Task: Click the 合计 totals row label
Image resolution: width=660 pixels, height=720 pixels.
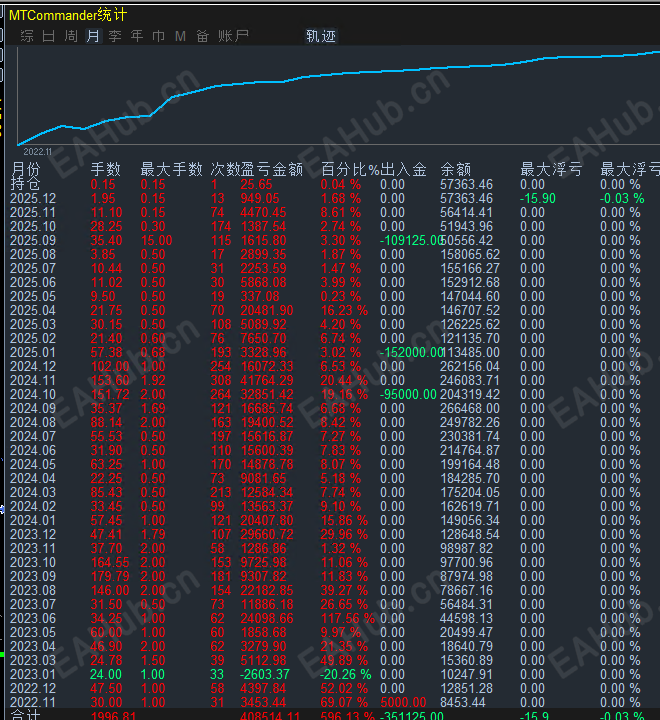Action: coord(26,715)
